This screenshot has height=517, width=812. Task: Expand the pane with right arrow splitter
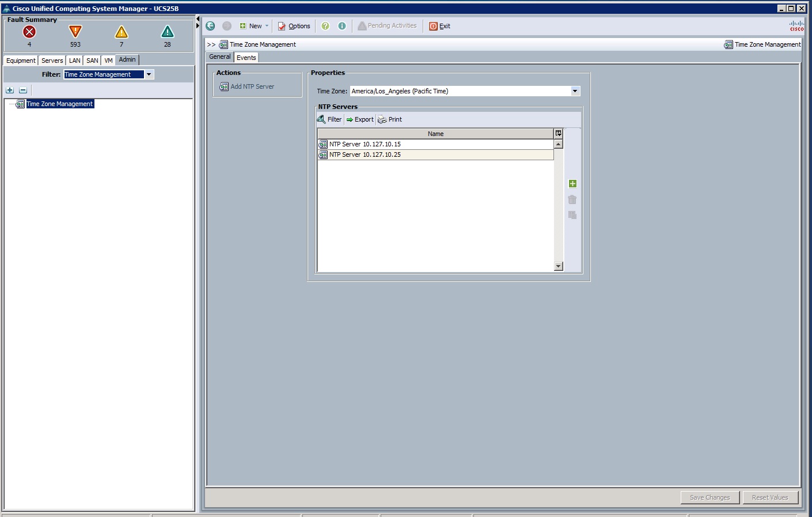(198, 25)
